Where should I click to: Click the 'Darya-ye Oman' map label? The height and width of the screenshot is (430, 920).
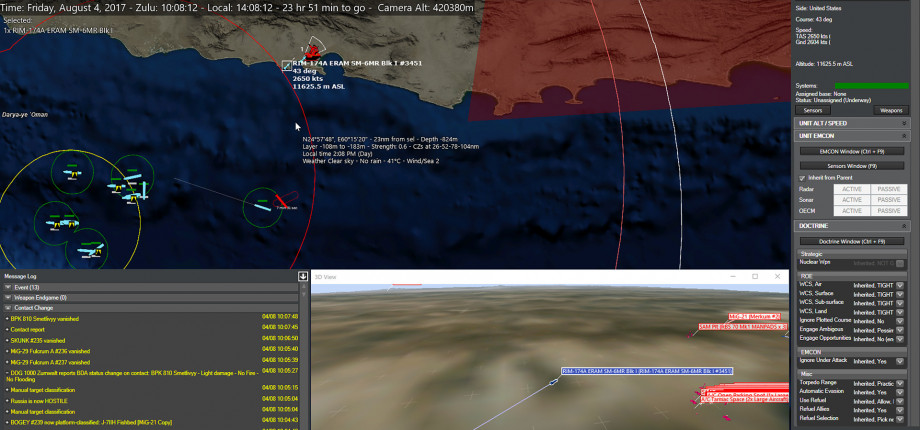click(x=25, y=114)
